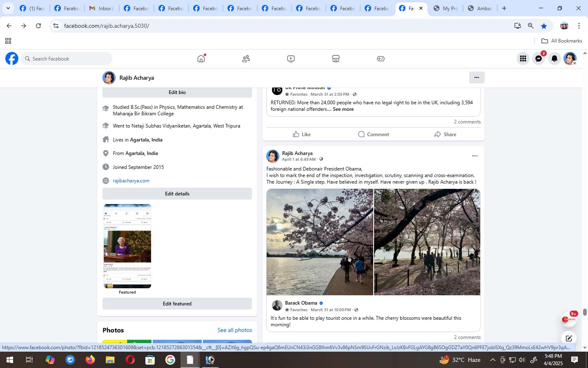This screenshot has height=368, width=588.
Task: Open Chrome three-dot menu
Action: (x=579, y=26)
